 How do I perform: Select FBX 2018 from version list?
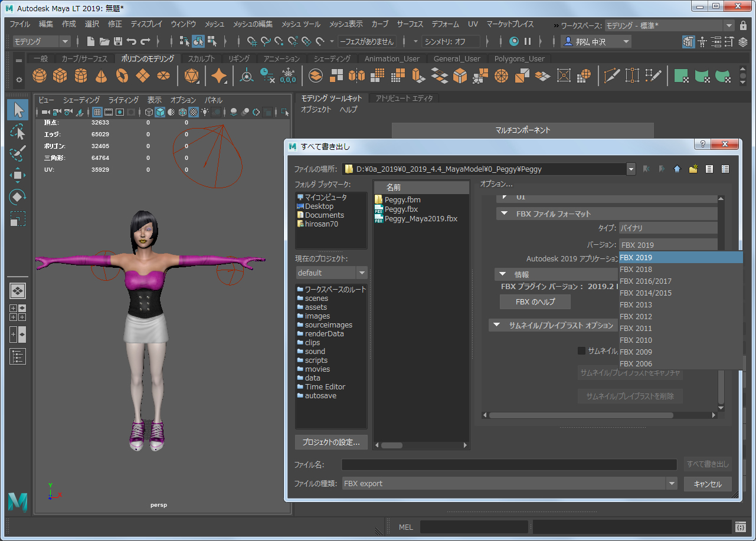(x=681, y=269)
